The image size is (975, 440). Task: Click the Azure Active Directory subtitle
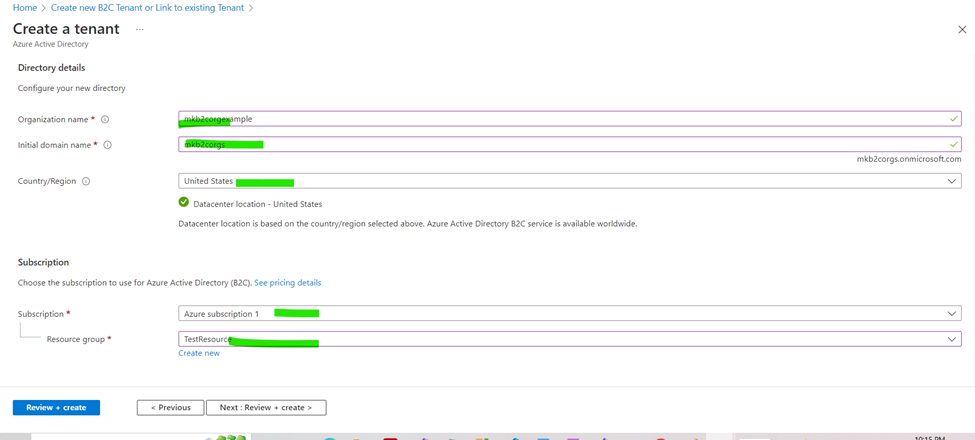tap(50, 45)
